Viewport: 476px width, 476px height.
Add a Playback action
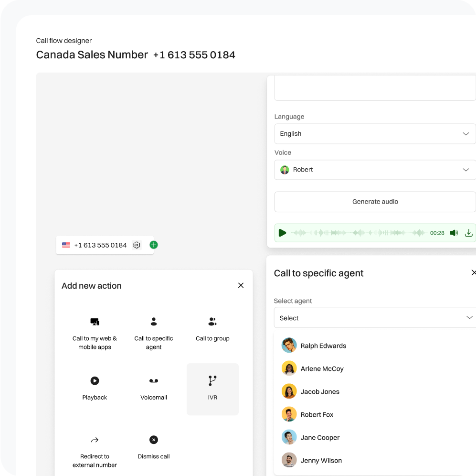pyautogui.click(x=95, y=388)
